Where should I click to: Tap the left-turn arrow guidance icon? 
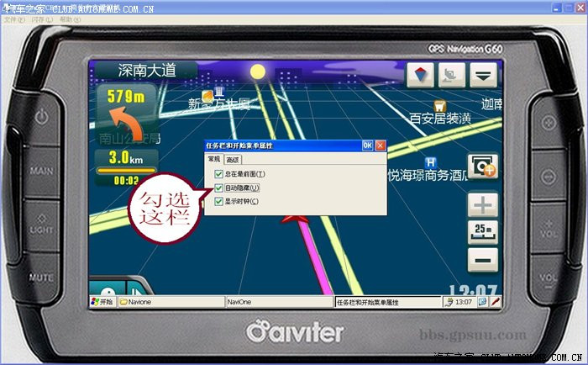pyautogui.click(x=126, y=123)
